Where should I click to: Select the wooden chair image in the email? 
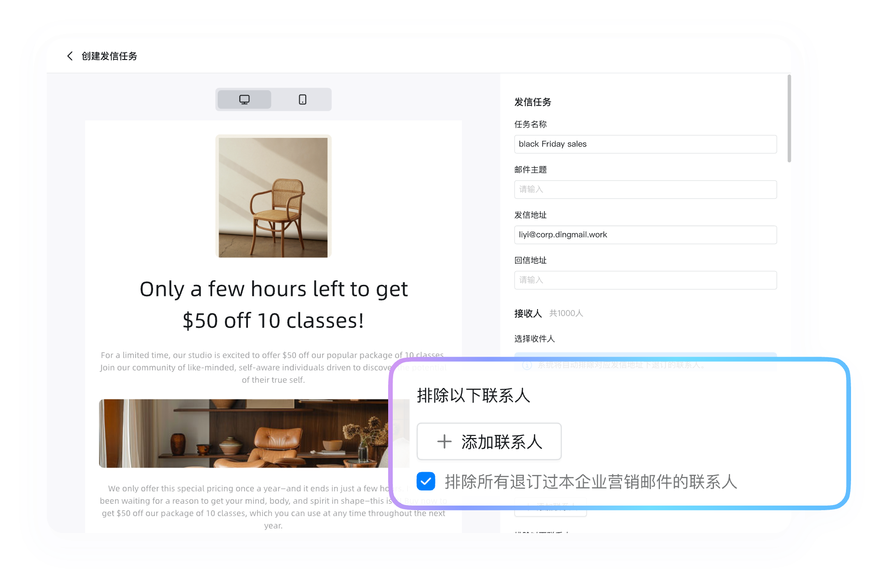click(x=273, y=197)
